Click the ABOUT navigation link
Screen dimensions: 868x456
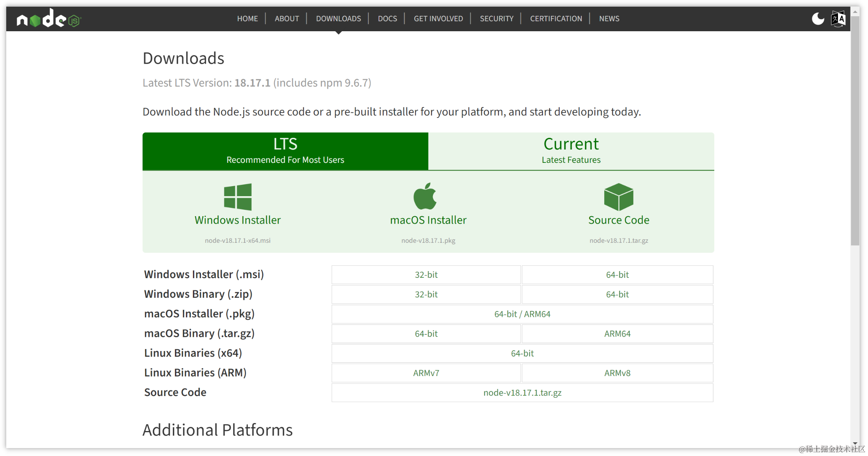pyautogui.click(x=286, y=19)
